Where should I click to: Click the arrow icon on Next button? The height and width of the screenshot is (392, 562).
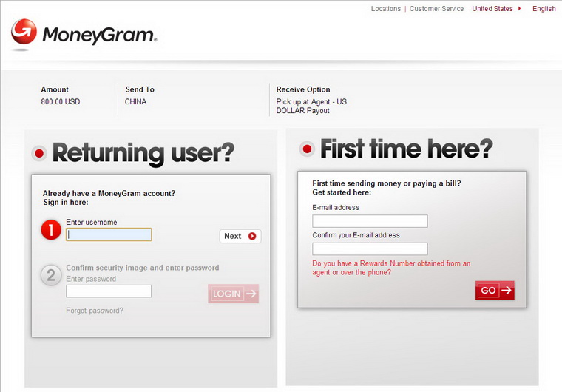click(252, 236)
